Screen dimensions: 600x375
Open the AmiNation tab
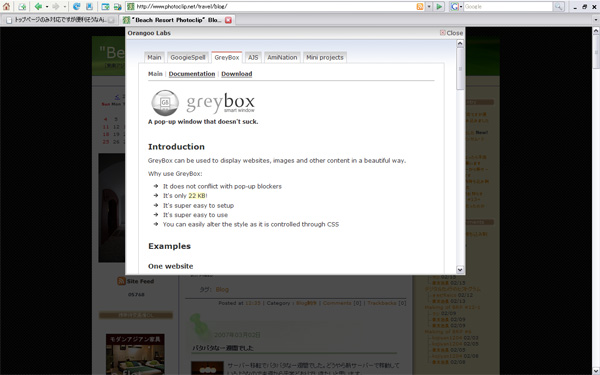point(282,57)
